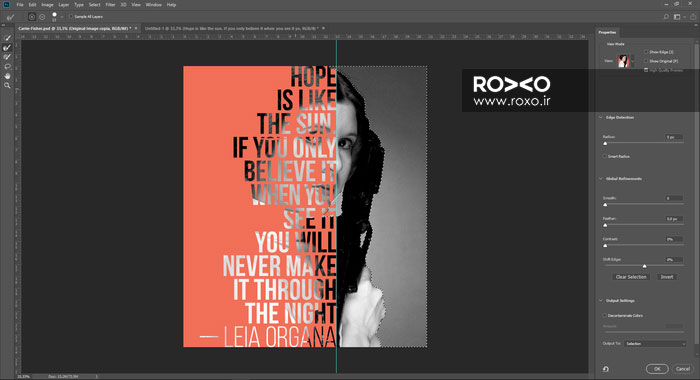Click the Smooth value input field
700x380 pixels.
coord(674,198)
